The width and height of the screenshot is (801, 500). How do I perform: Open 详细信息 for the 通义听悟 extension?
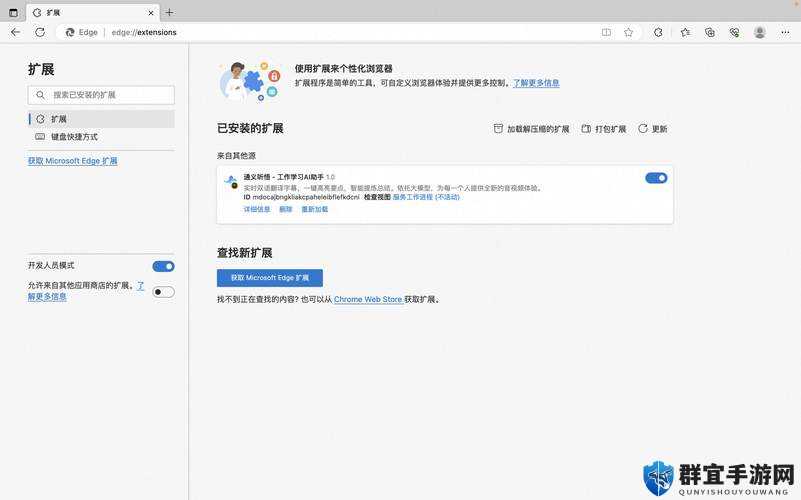[256, 209]
